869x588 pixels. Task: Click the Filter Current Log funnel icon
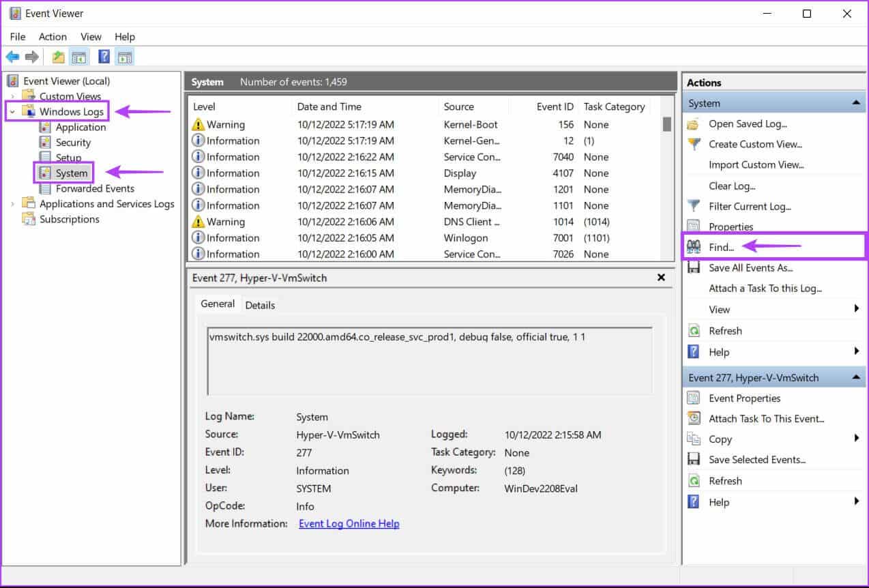coord(694,206)
